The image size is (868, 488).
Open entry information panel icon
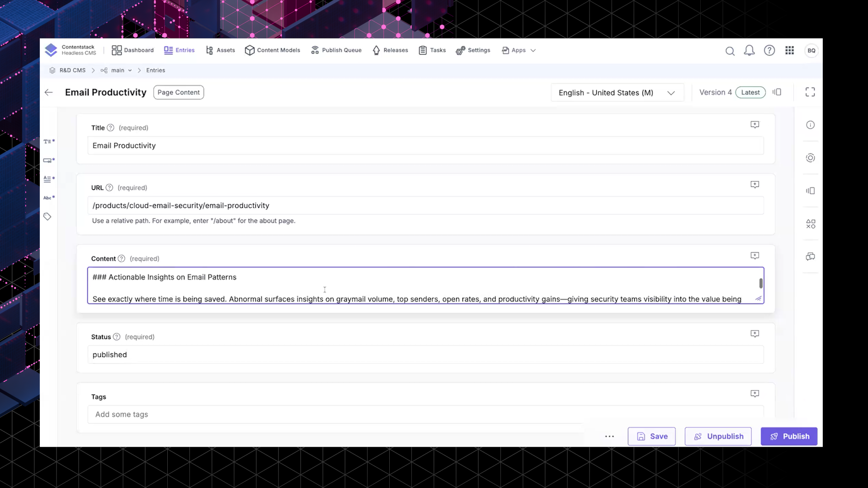pos(810,125)
